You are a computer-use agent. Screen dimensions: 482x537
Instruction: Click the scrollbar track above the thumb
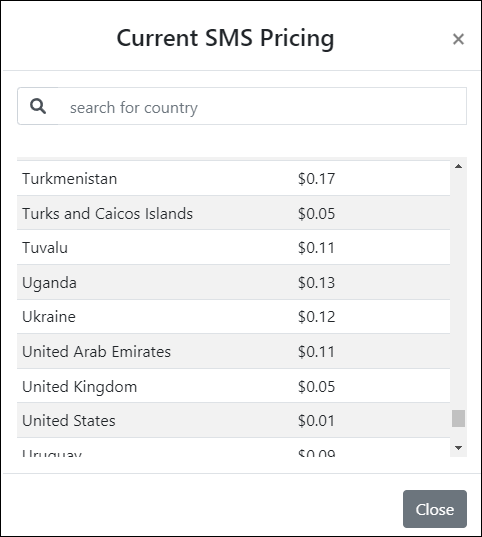[x=458, y=291]
